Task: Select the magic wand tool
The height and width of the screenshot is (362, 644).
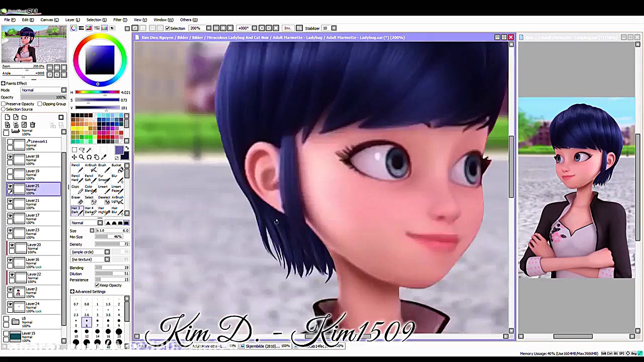Action: [x=90, y=150]
